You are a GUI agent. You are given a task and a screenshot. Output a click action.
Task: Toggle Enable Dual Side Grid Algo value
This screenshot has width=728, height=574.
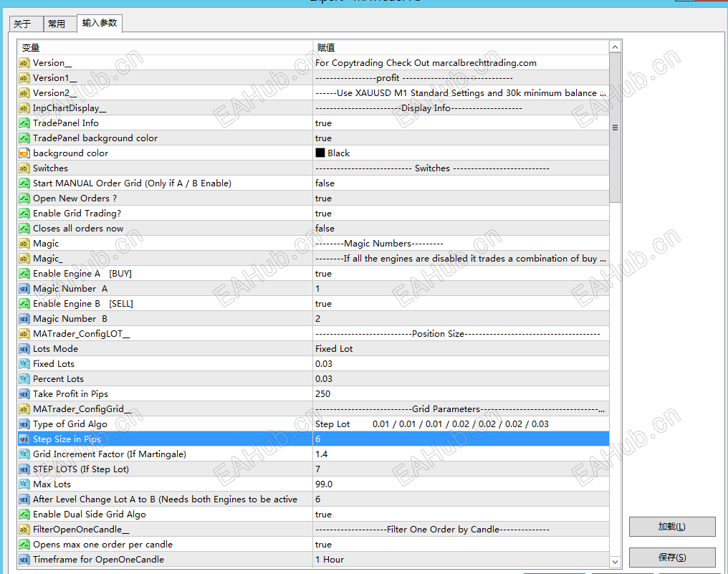coord(461,515)
